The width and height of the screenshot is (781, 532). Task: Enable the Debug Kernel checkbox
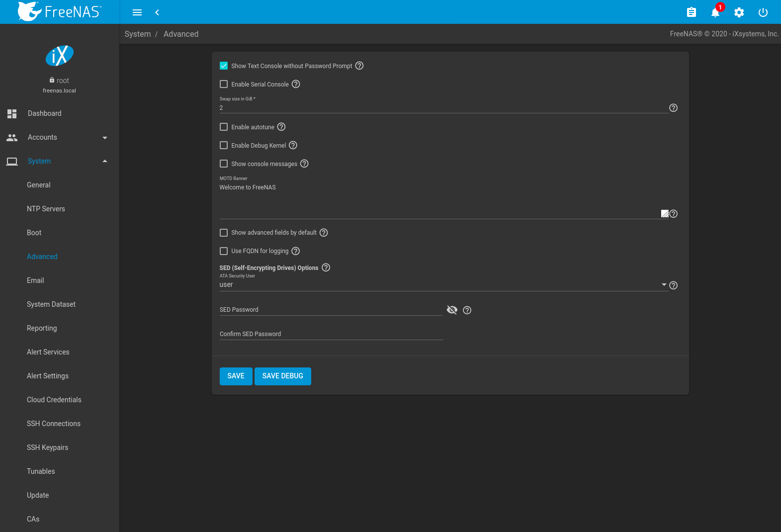[x=224, y=145]
